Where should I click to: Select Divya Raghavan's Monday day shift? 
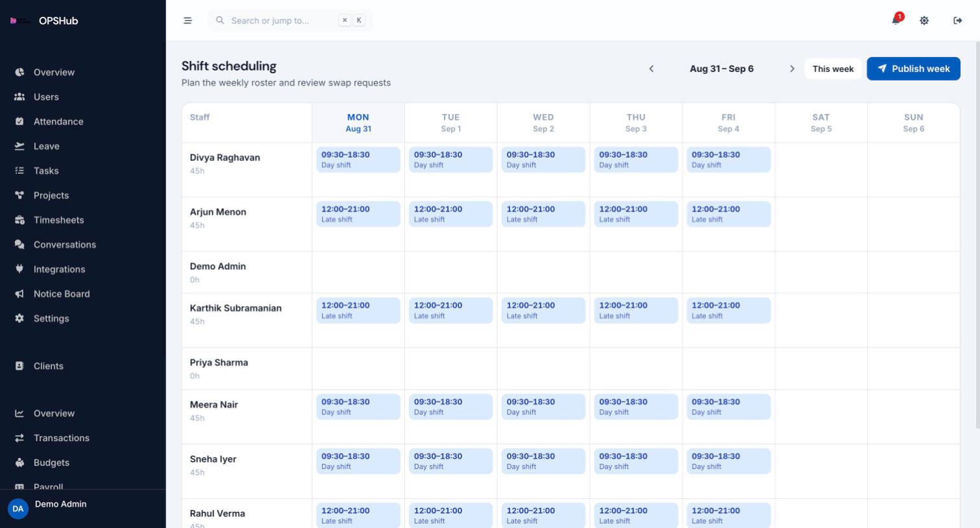click(x=358, y=160)
